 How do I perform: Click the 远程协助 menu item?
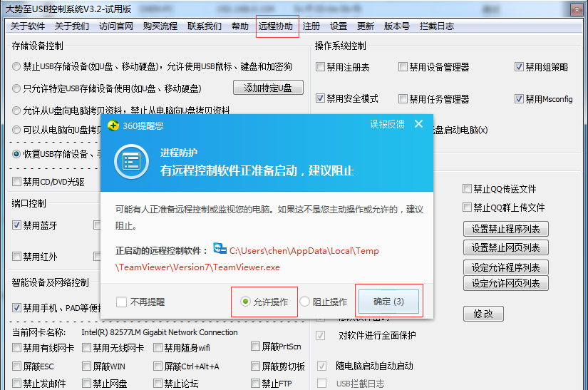[276, 26]
